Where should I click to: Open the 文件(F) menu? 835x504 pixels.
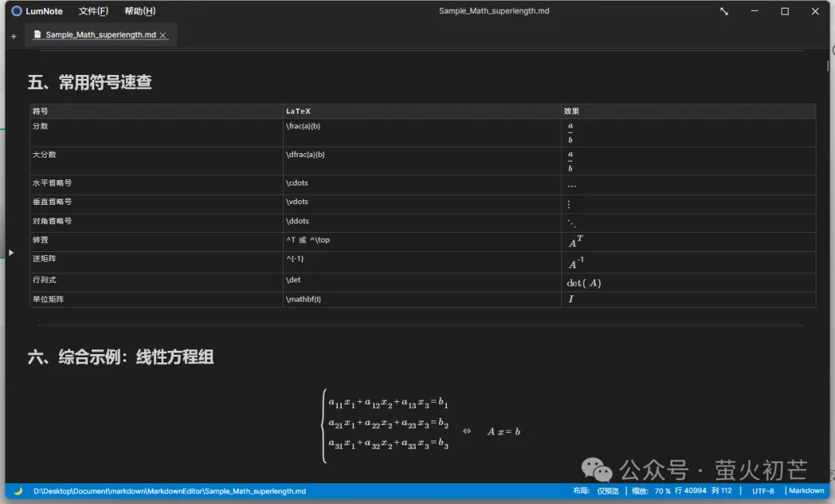(94, 11)
